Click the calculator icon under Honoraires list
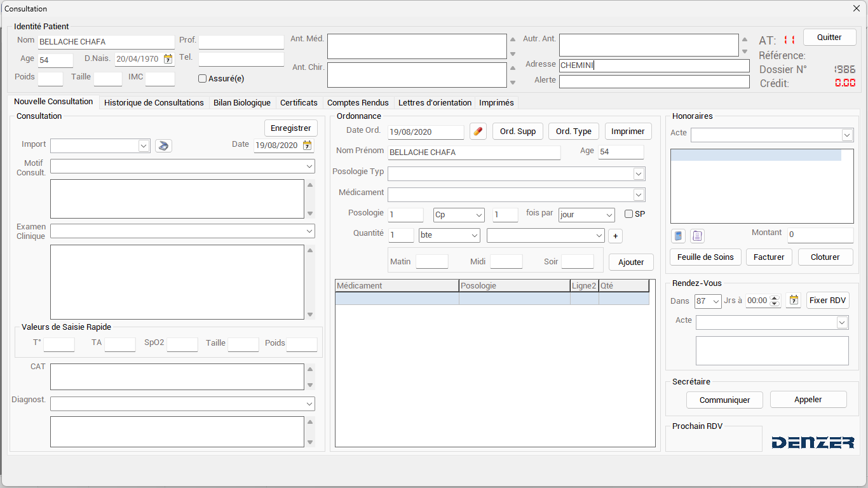This screenshot has width=868, height=488. pyautogui.click(x=679, y=236)
